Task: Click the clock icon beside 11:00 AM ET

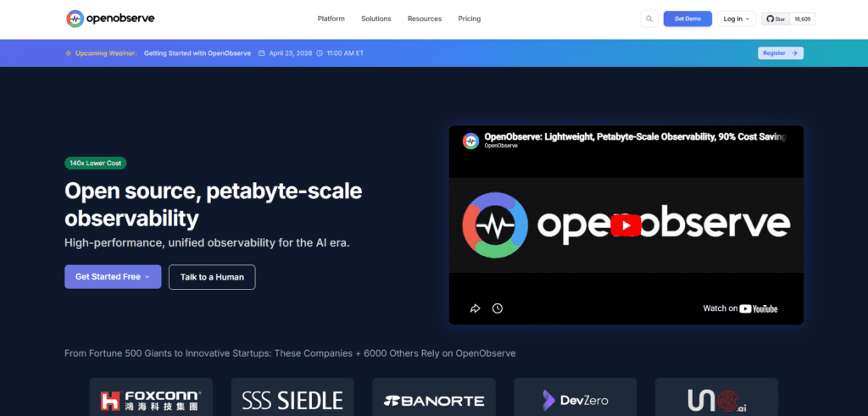Action: pos(319,53)
